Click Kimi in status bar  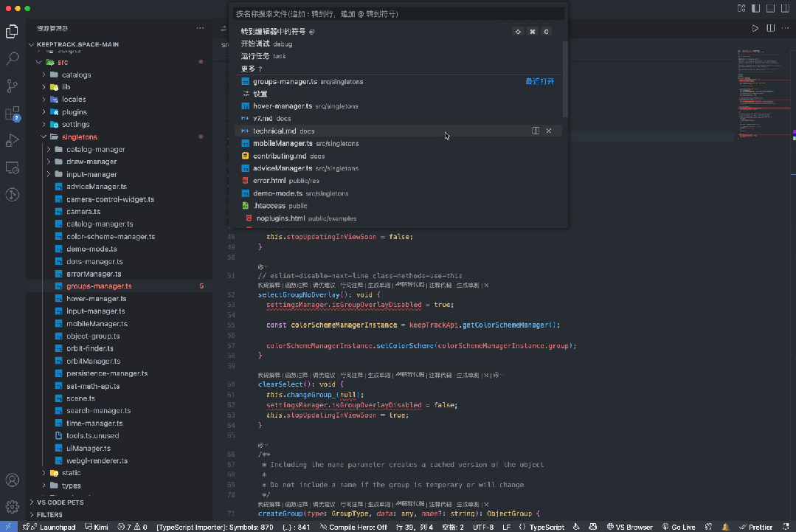[x=97, y=527]
